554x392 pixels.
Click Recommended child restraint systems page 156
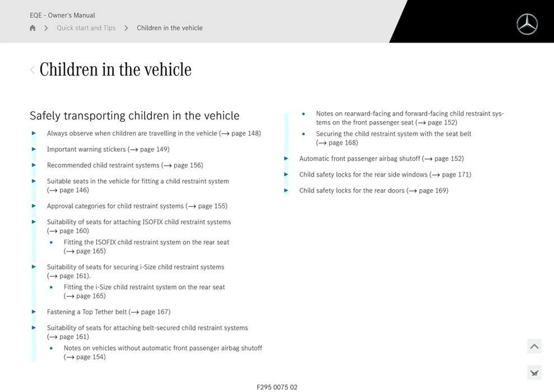(x=125, y=165)
